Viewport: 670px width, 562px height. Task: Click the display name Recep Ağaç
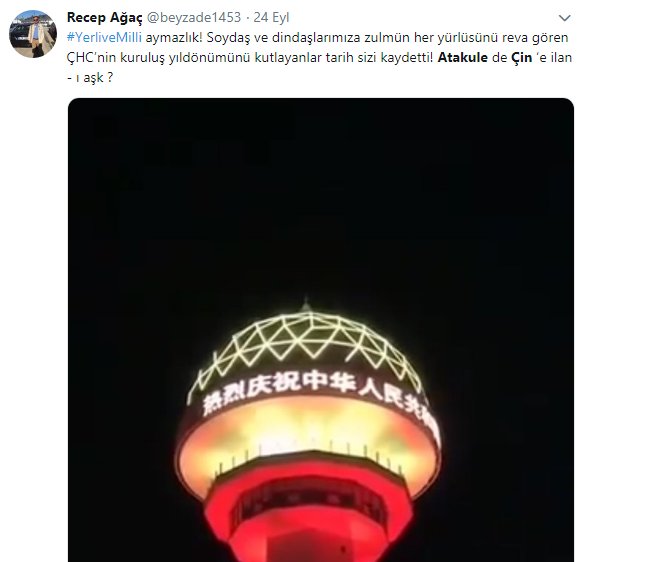105,18
